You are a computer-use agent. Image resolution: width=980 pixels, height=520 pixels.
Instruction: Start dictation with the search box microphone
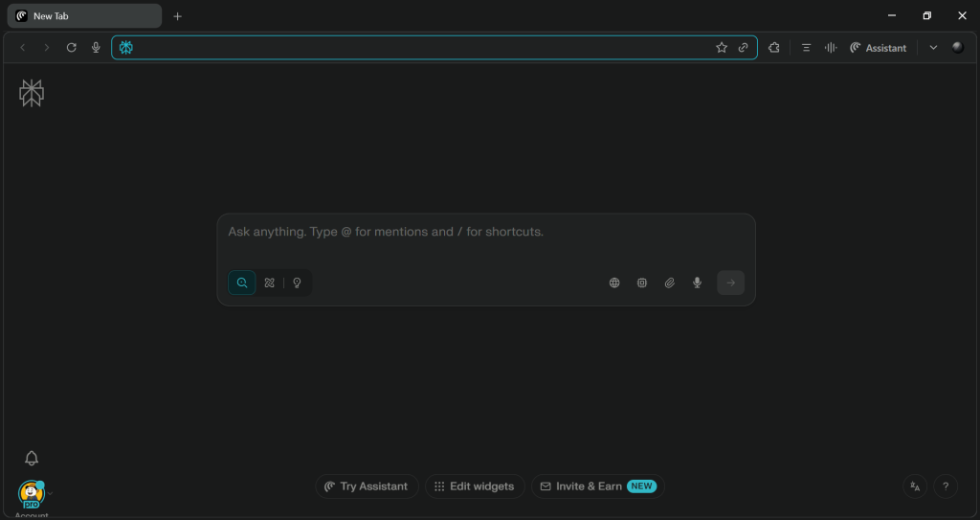pos(697,283)
